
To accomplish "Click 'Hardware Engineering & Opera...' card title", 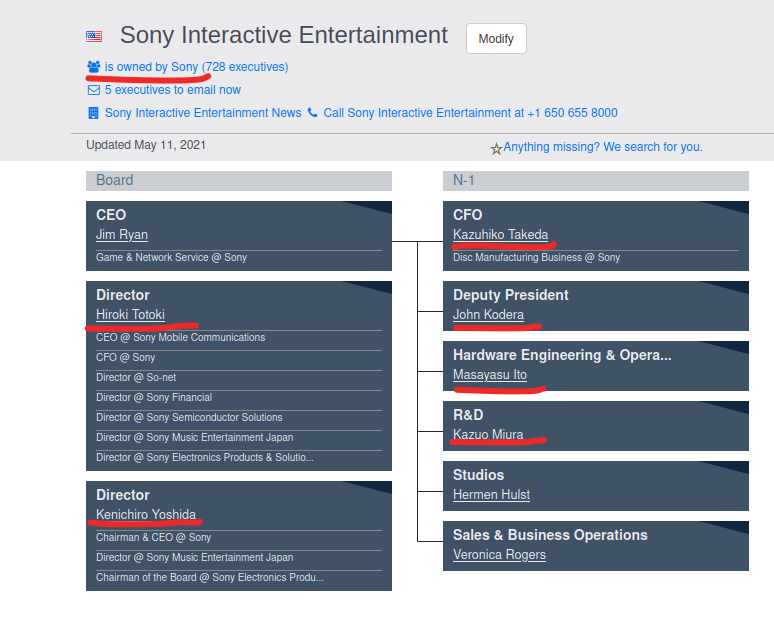I will pyautogui.click(x=562, y=355).
